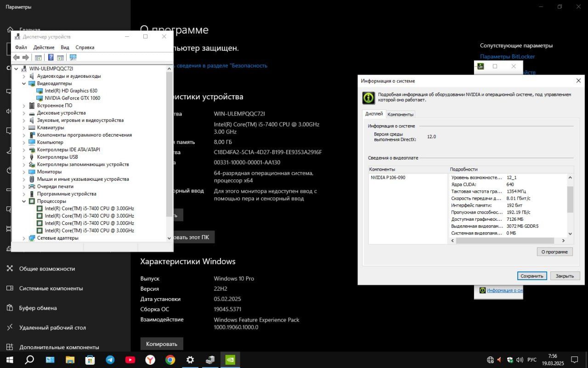Select Контроллеры IDE ATA/ATAPI tree item
Screen dimensions: 588x368
[x=68, y=150]
